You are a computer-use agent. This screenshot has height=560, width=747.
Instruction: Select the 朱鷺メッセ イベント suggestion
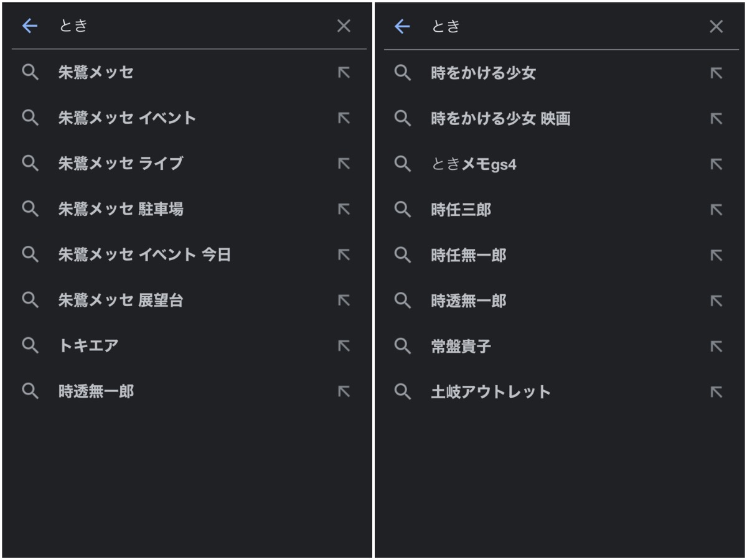click(127, 118)
